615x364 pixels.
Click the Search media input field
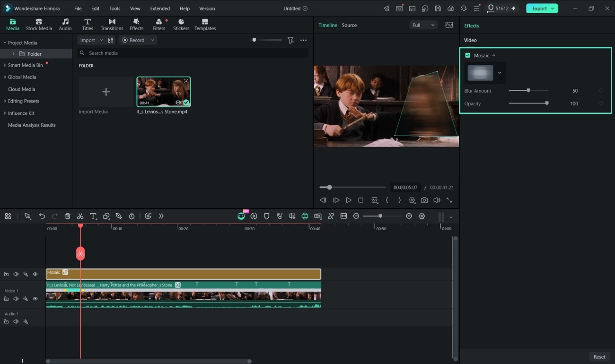click(x=193, y=53)
